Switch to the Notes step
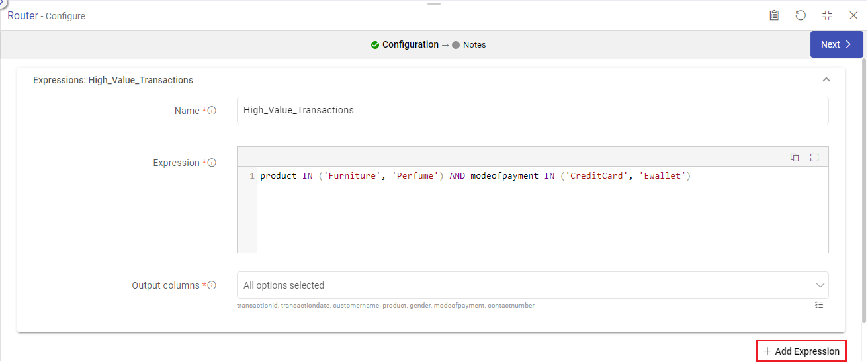 coord(469,45)
